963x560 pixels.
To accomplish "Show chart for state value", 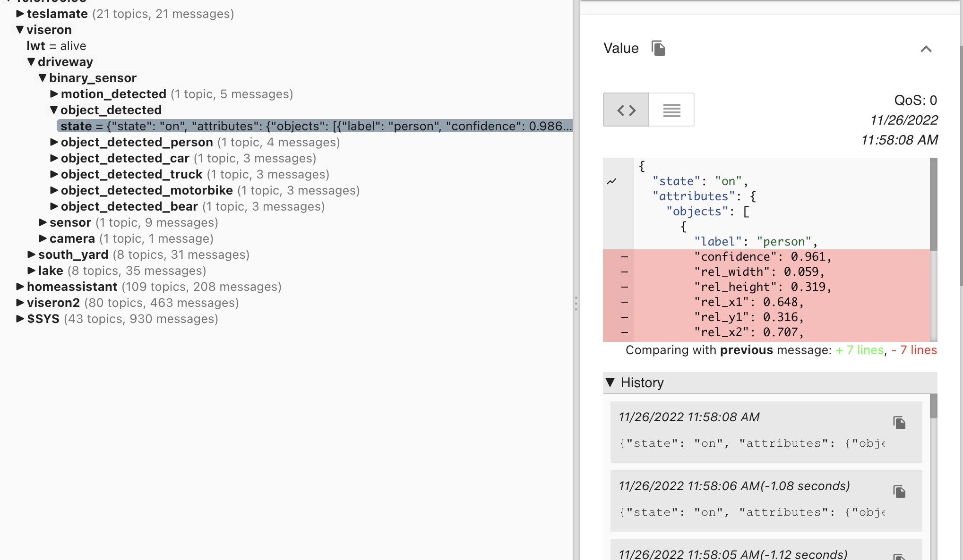I will [612, 181].
